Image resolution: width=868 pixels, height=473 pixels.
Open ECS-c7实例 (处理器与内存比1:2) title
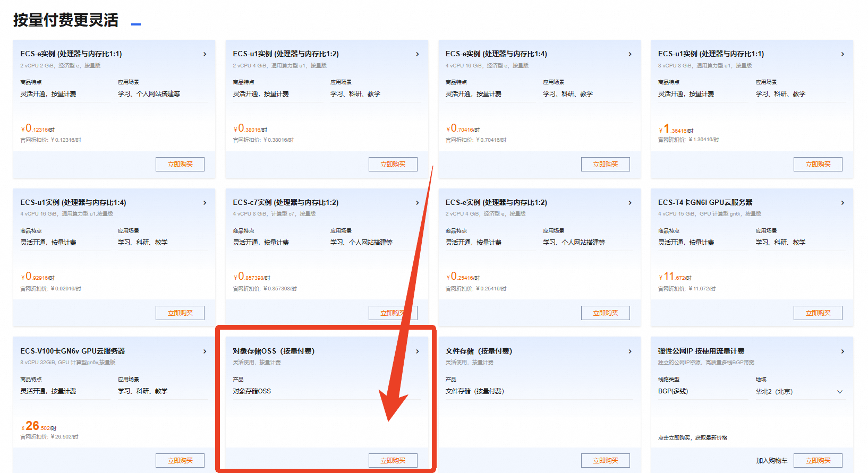point(286,203)
